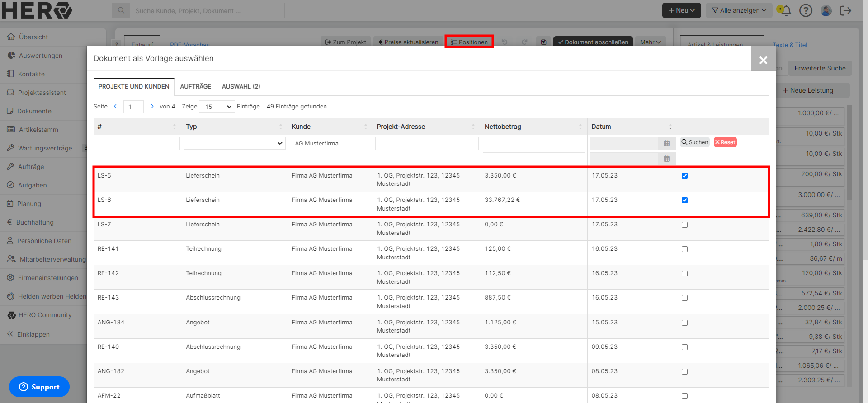This screenshot has height=403, width=868.
Task: Click Preise aktualisieren button
Action: tap(408, 42)
